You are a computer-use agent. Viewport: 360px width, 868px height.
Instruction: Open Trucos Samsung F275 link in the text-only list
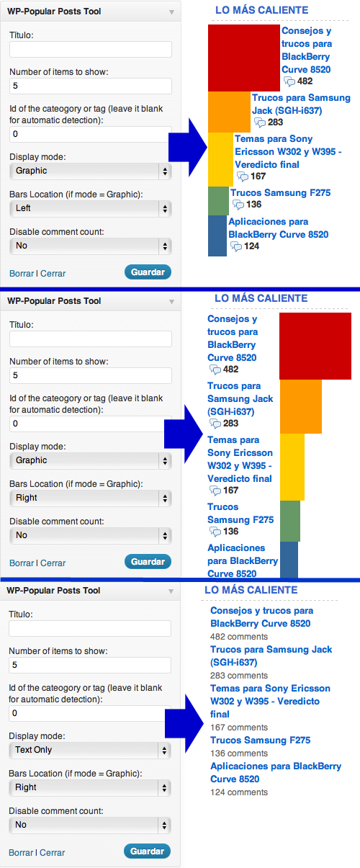point(261,741)
